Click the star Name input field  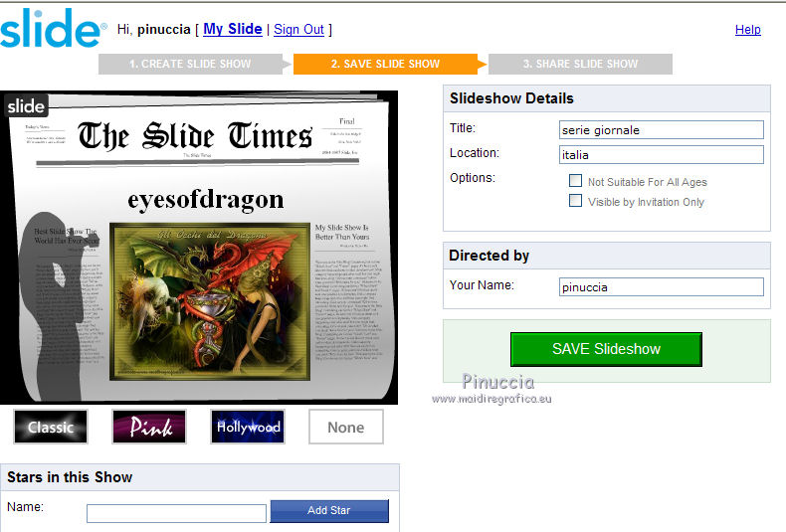click(x=176, y=513)
